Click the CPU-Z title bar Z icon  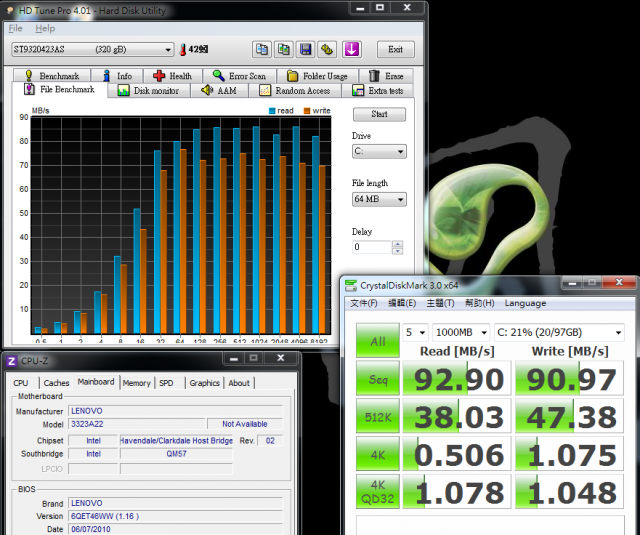11,361
